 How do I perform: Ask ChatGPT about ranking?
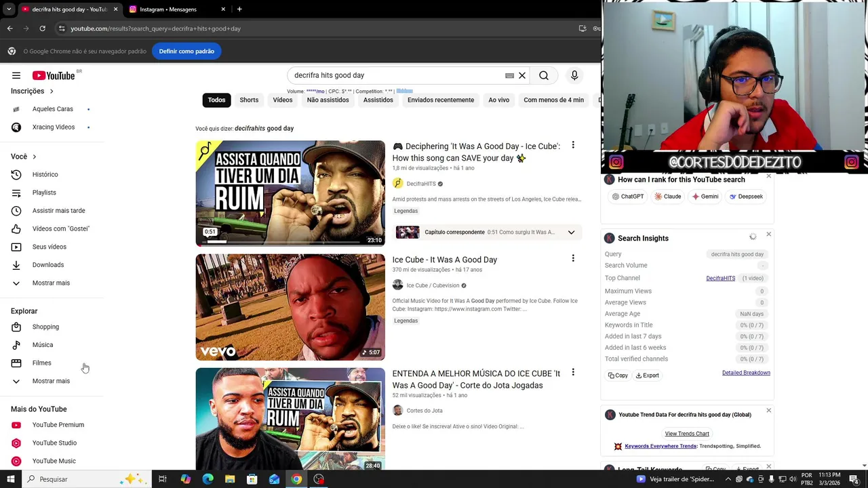[628, 197]
